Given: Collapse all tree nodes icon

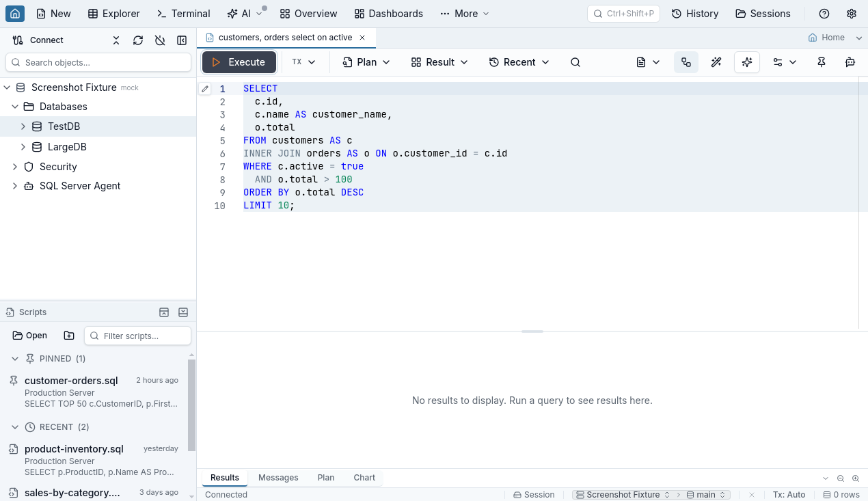Looking at the screenshot, I should coord(116,40).
